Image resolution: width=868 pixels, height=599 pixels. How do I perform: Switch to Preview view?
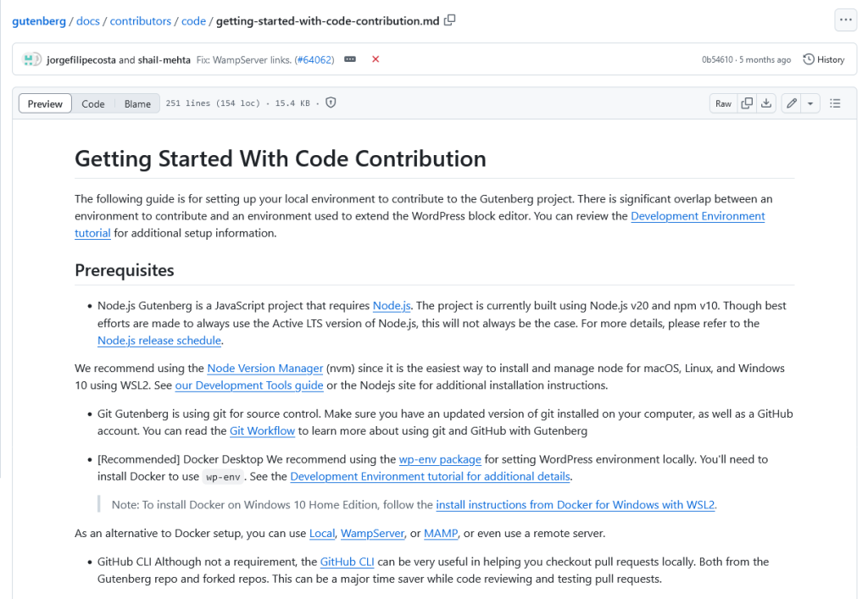click(x=45, y=103)
